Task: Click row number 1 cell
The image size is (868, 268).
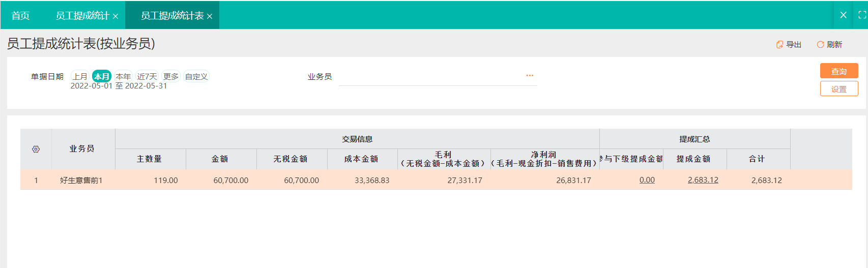Action: coord(36,181)
